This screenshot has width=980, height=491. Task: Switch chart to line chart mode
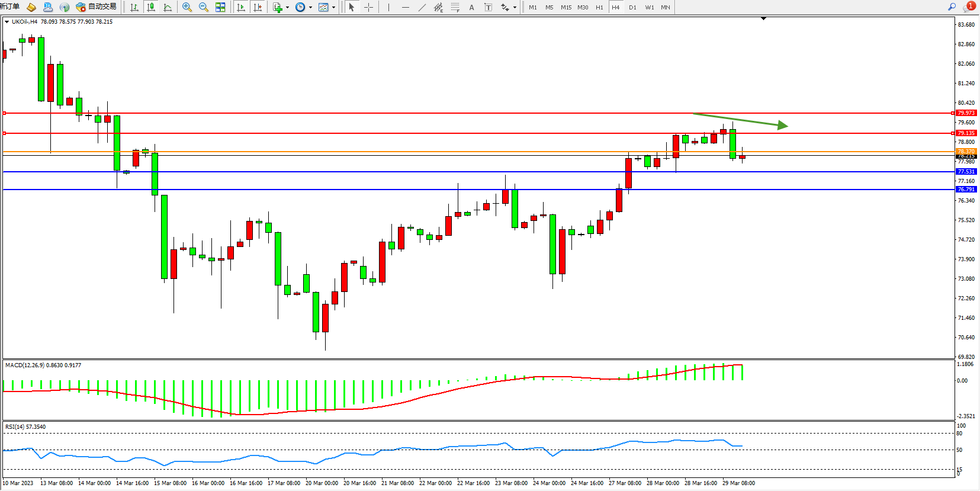pos(168,7)
